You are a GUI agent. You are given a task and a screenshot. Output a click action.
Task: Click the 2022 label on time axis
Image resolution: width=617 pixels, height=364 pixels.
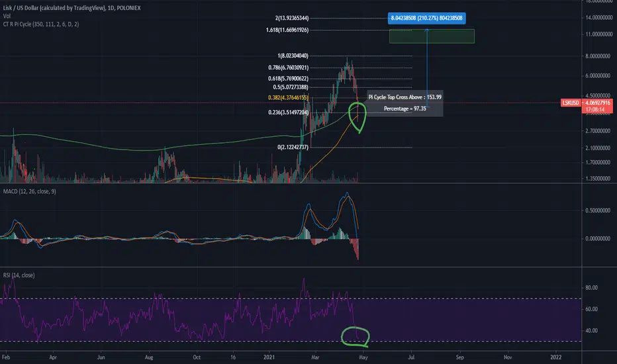(x=555, y=357)
